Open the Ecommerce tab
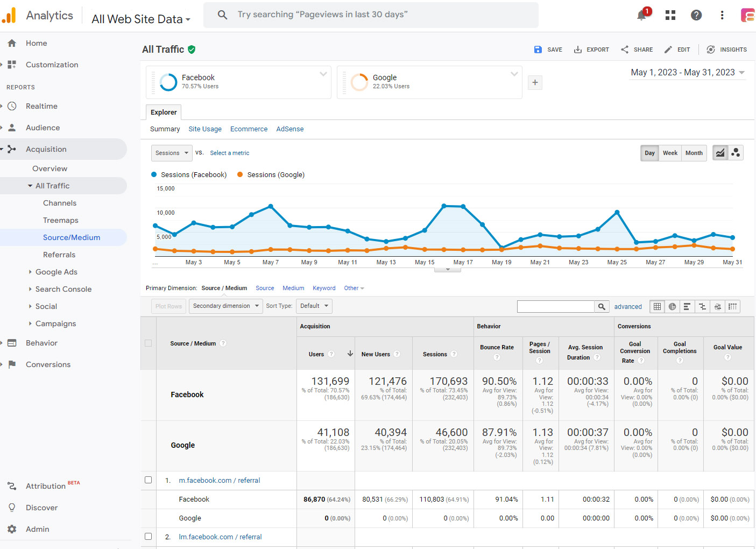The width and height of the screenshot is (756, 549). 249,129
